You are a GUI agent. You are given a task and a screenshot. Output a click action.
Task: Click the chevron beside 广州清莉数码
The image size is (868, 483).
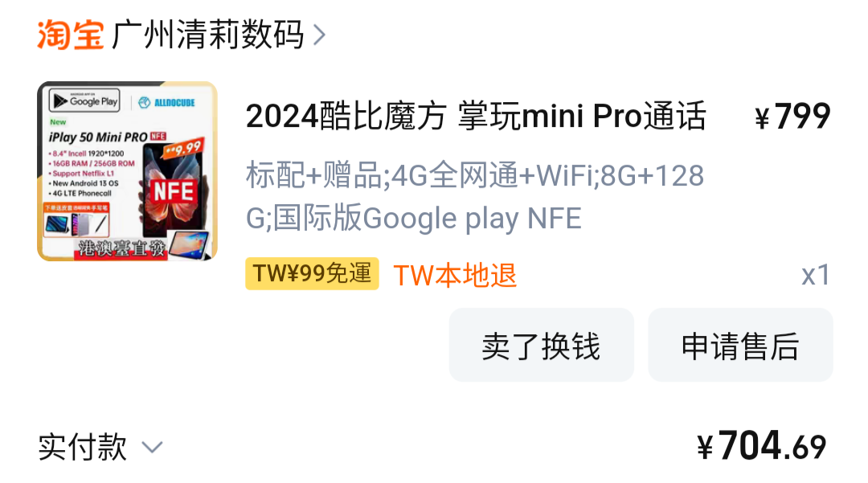click(x=319, y=35)
